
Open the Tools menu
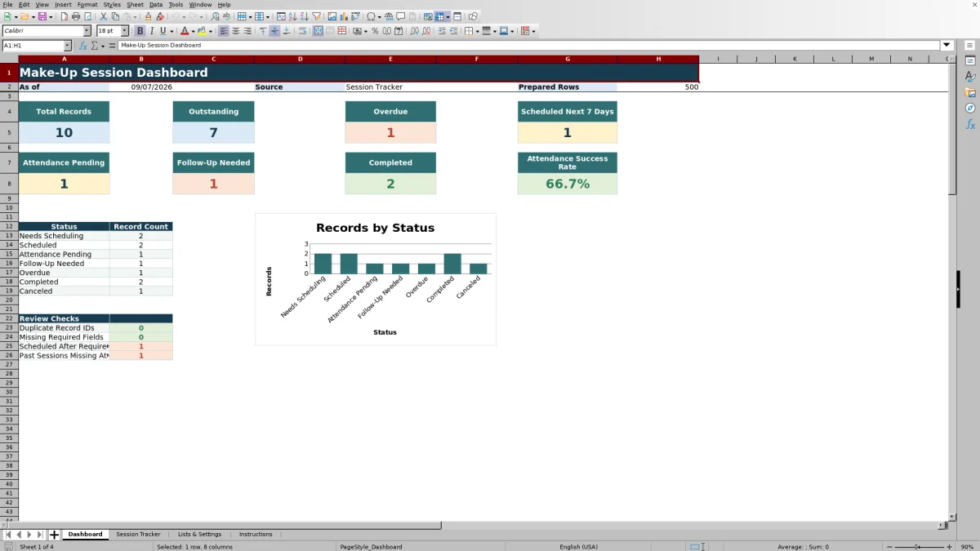coord(176,5)
